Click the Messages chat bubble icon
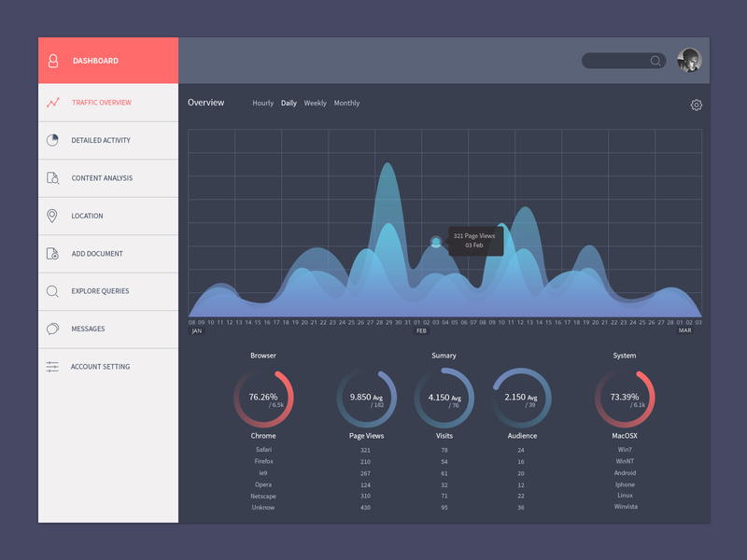The width and height of the screenshot is (747, 560). pyautogui.click(x=52, y=329)
